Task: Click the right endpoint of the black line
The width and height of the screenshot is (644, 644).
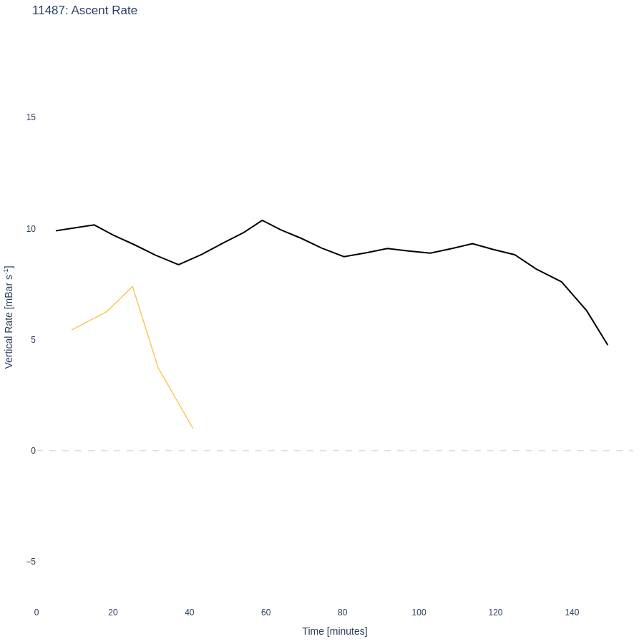Action: point(608,345)
